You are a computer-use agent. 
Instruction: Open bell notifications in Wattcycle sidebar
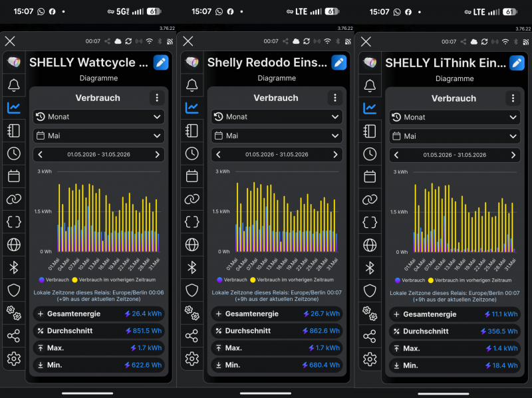coord(14,85)
